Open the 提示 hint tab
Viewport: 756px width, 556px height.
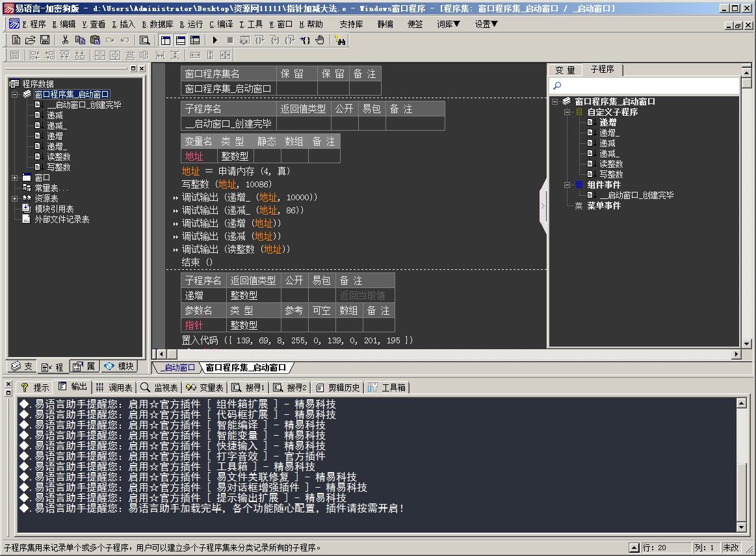tap(35, 387)
